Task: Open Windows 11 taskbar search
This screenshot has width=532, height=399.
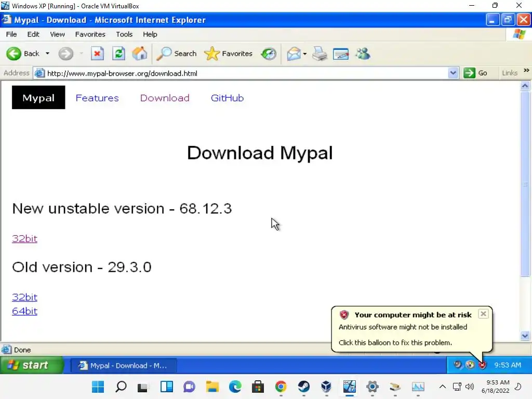Action: point(121,387)
